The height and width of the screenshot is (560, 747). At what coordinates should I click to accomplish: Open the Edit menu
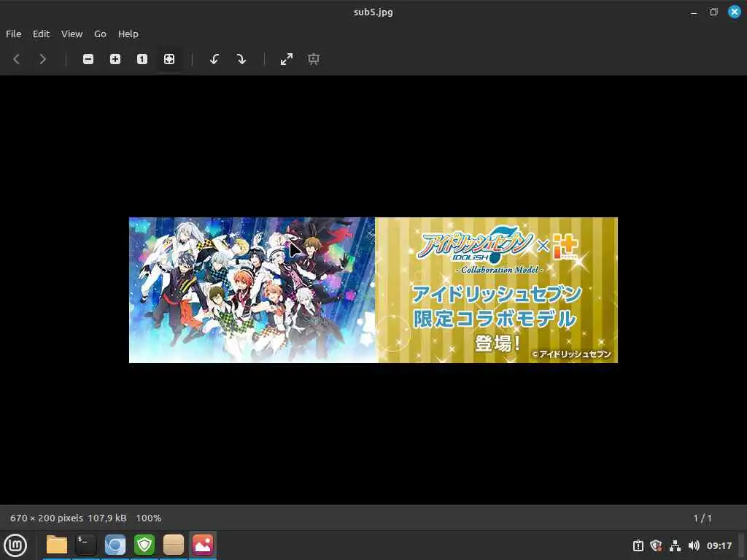coord(41,34)
